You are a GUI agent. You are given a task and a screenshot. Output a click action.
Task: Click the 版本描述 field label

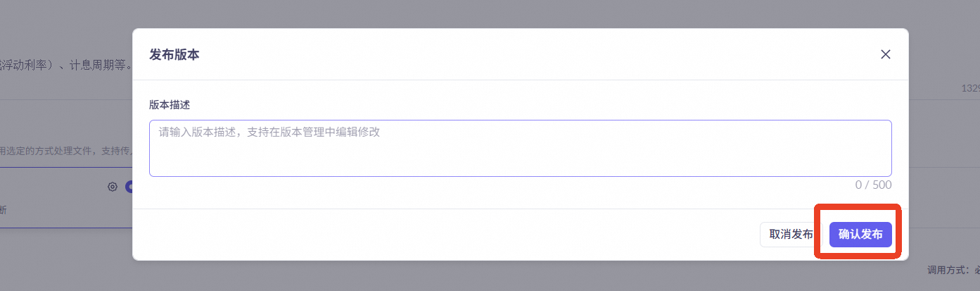pos(170,104)
